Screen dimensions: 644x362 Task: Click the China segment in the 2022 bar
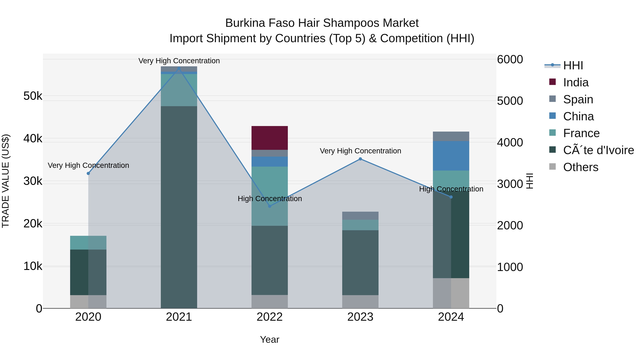pos(270,162)
